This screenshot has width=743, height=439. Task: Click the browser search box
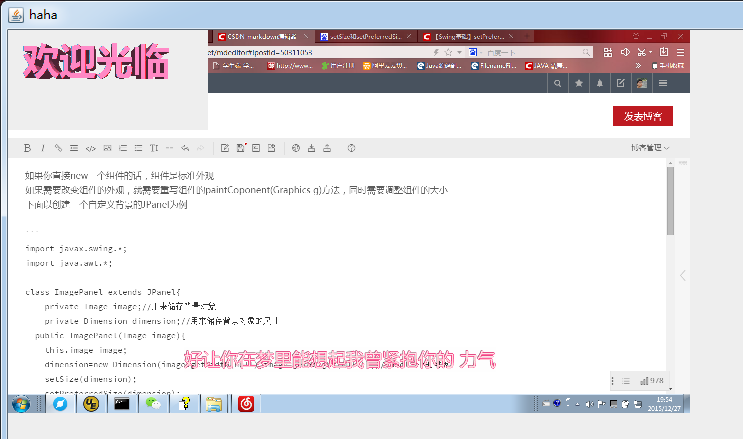pos(531,53)
